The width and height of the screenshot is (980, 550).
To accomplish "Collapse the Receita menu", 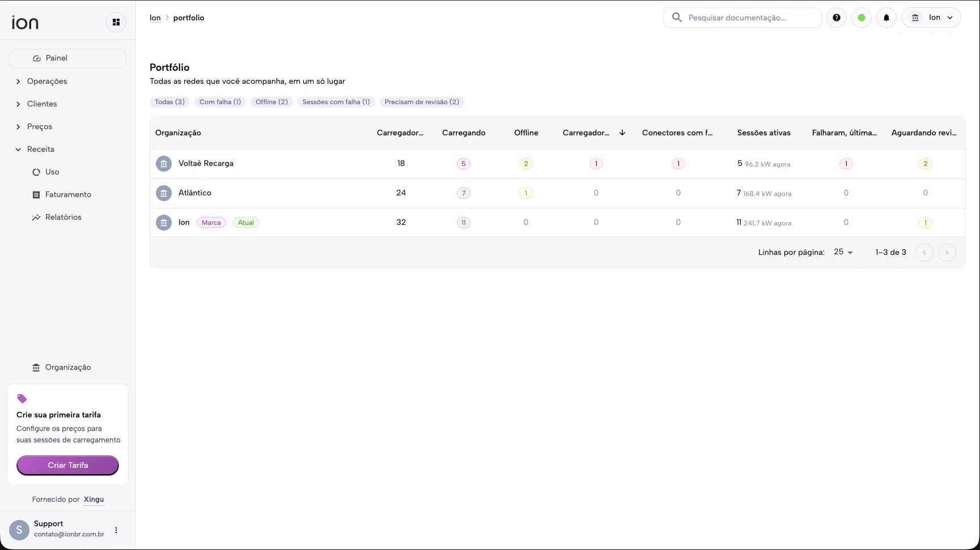I will tap(67, 149).
